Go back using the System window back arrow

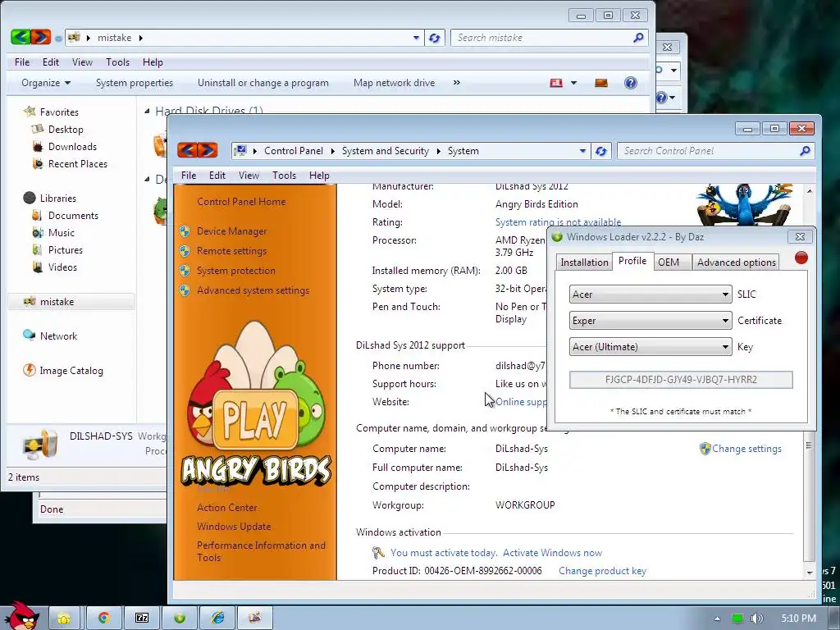188,150
